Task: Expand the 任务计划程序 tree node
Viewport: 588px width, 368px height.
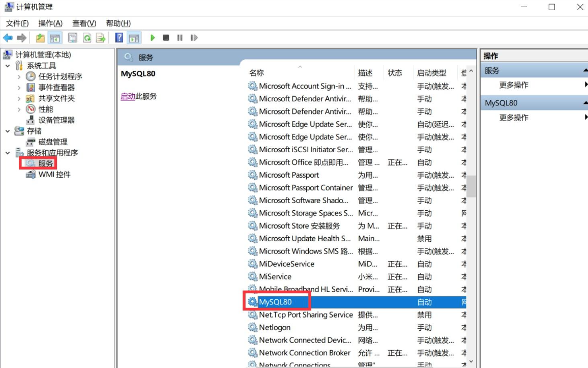Action: [19, 76]
